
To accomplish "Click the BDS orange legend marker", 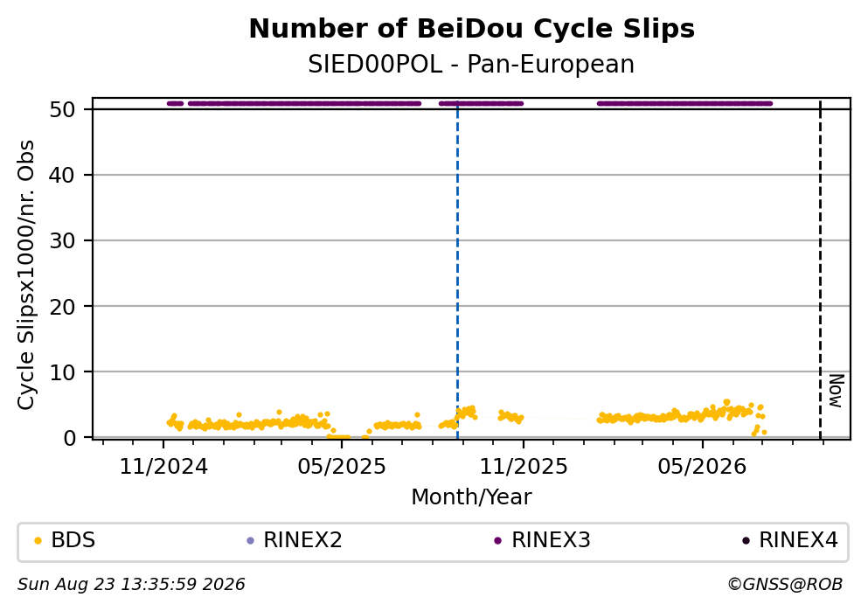I will [x=38, y=541].
